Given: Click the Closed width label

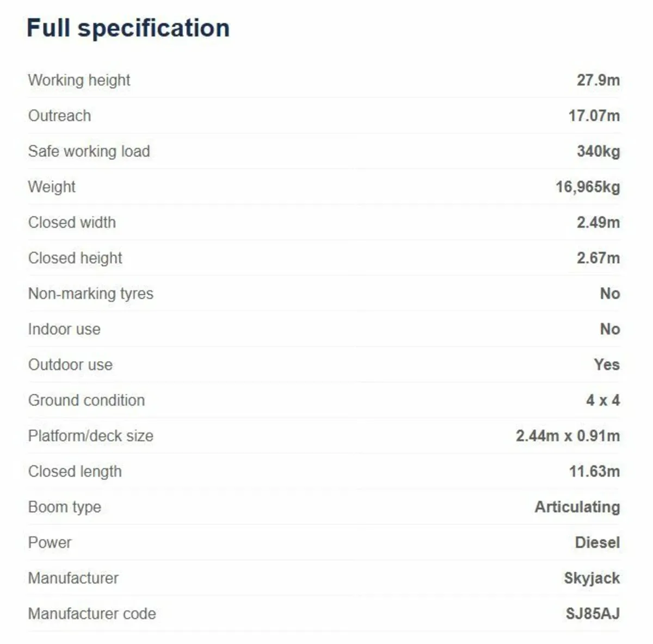Looking at the screenshot, I should click(72, 222).
